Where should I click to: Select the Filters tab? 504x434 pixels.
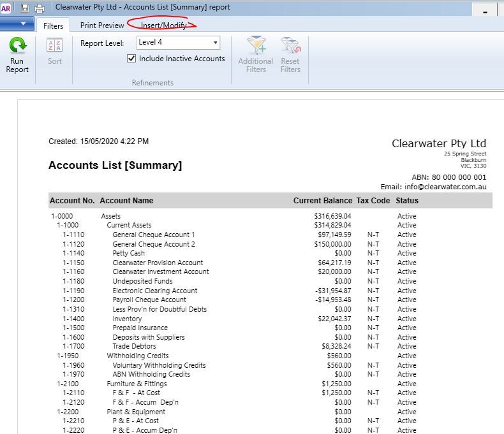[x=54, y=25]
